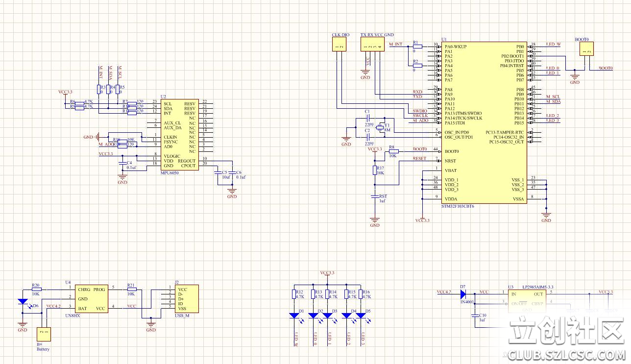
Task: Select the RST 1uf capacitor
Action: (x=375, y=197)
